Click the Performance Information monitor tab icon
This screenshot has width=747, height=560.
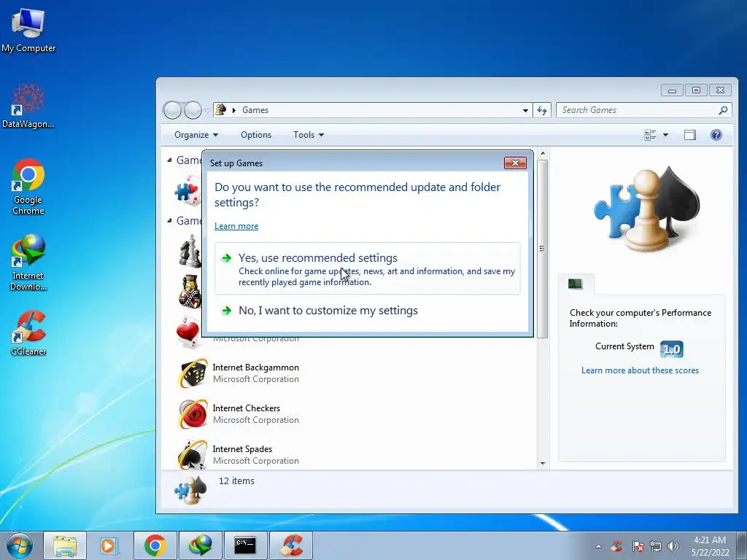click(x=576, y=284)
